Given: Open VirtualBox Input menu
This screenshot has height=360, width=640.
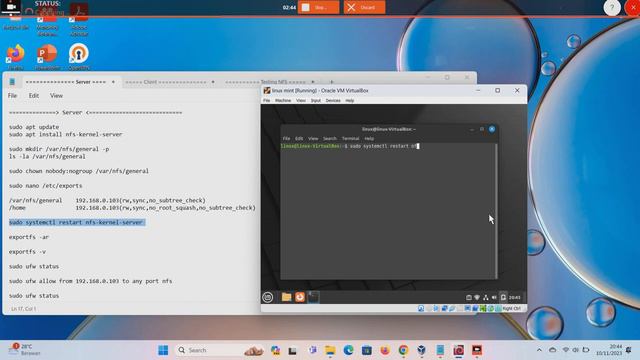Looking at the screenshot, I should (x=316, y=100).
